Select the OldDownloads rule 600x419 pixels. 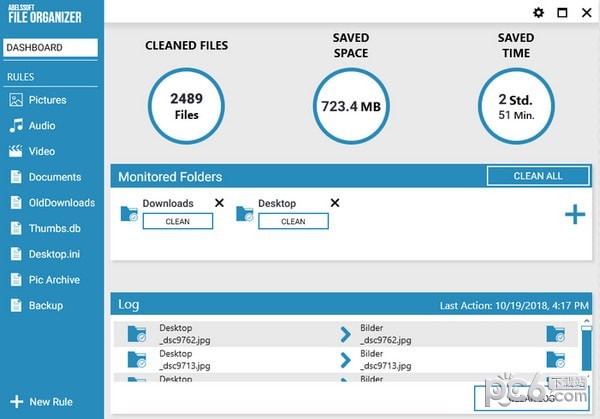[x=61, y=203]
